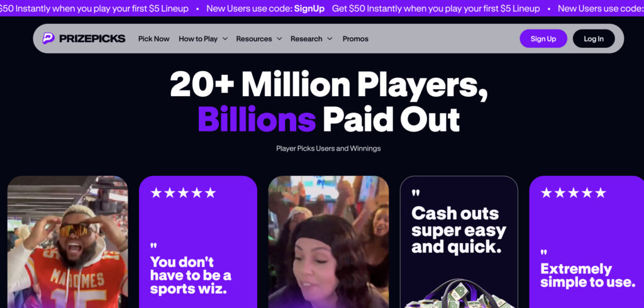644x308 pixels.
Task: Click the 'You don't have to be a sports wiz' card
Action: [x=198, y=242]
